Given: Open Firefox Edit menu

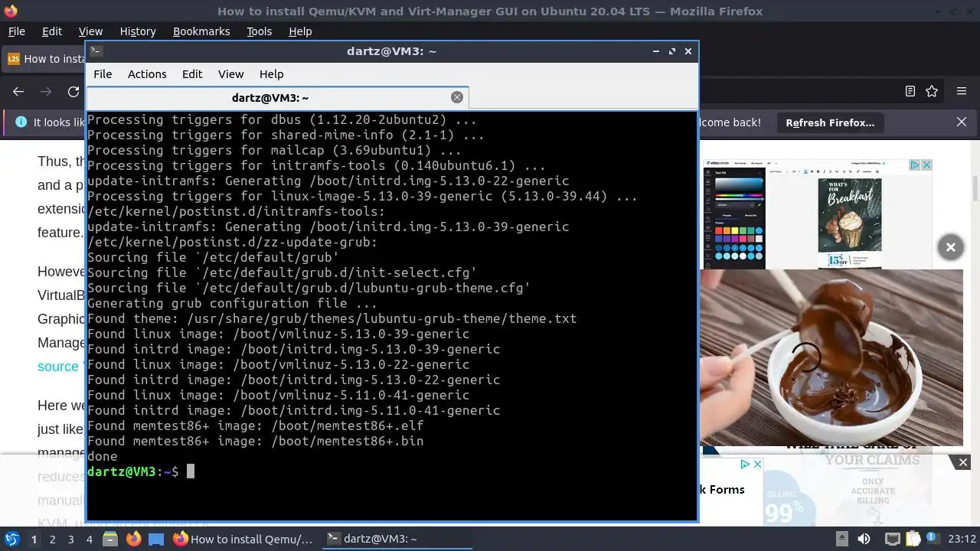Looking at the screenshot, I should pyautogui.click(x=52, y=31).
